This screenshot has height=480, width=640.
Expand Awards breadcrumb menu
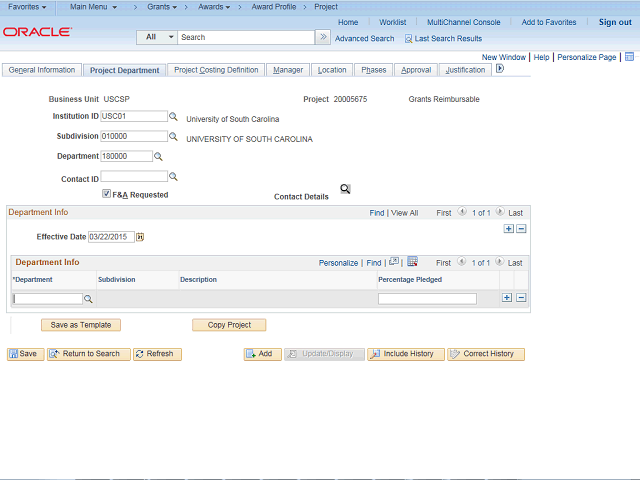click(x=214, y=7)
